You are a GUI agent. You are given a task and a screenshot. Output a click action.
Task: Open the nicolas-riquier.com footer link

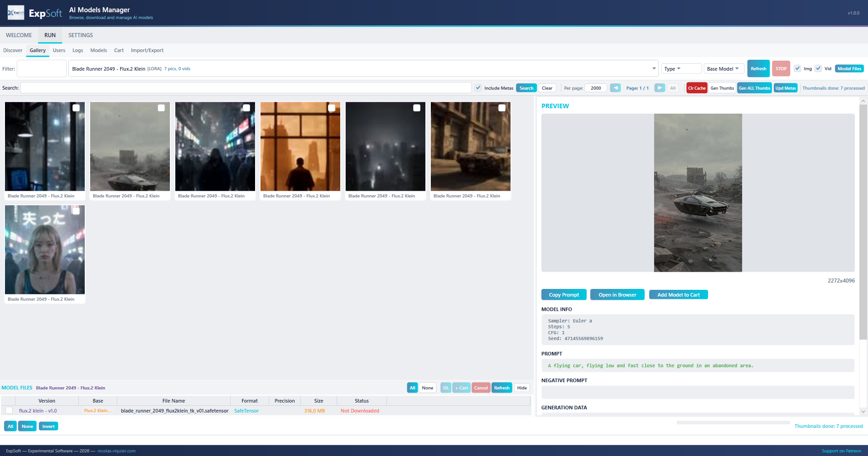(x=116, y=451)
